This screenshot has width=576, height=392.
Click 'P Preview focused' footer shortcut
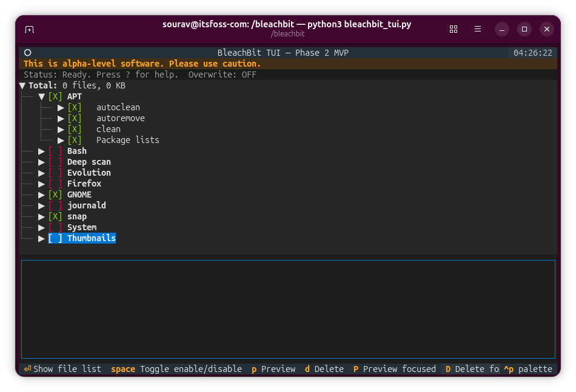pos(395,369)
